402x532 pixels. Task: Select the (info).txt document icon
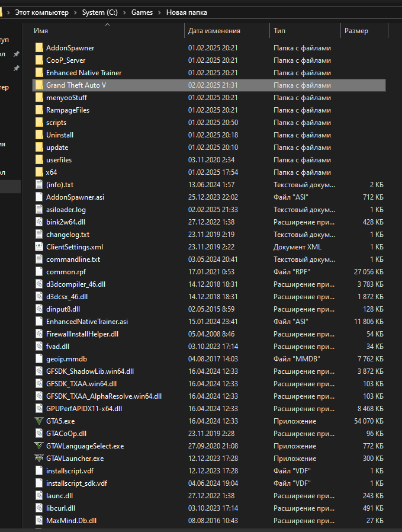39,185
